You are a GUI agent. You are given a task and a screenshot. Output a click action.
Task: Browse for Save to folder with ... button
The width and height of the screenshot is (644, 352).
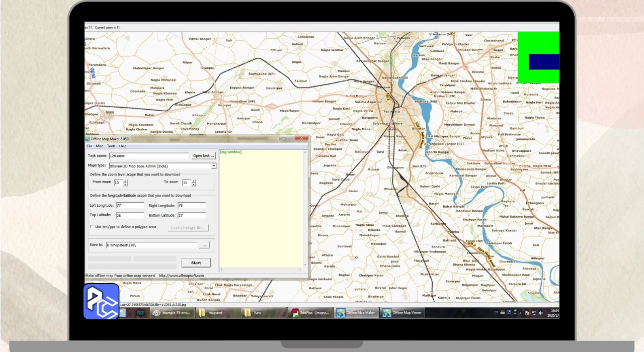click(204, 245)
